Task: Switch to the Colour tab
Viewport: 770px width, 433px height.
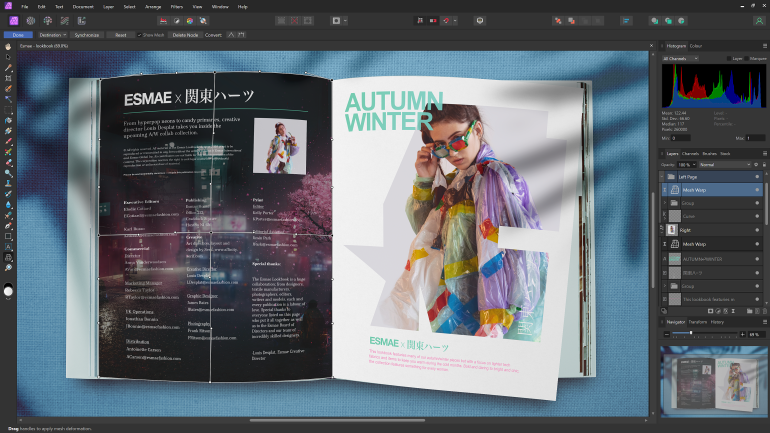Action: click(696, 46)
